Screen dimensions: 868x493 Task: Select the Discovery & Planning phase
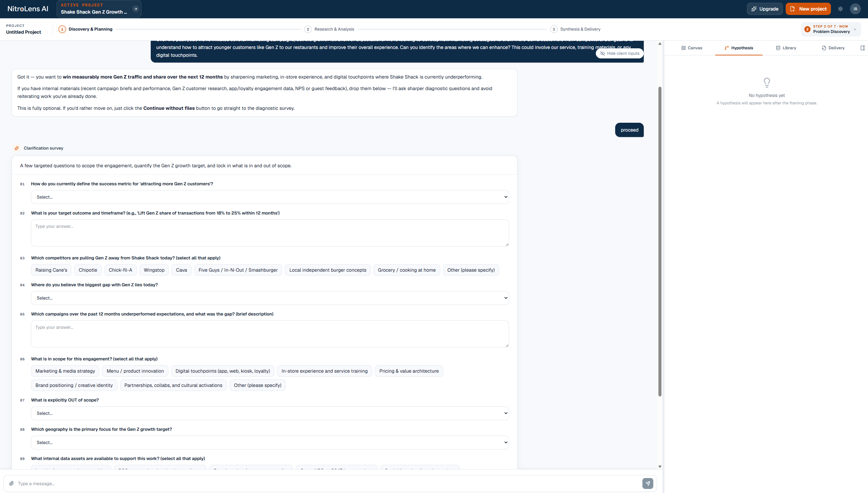tap(85, 29)
